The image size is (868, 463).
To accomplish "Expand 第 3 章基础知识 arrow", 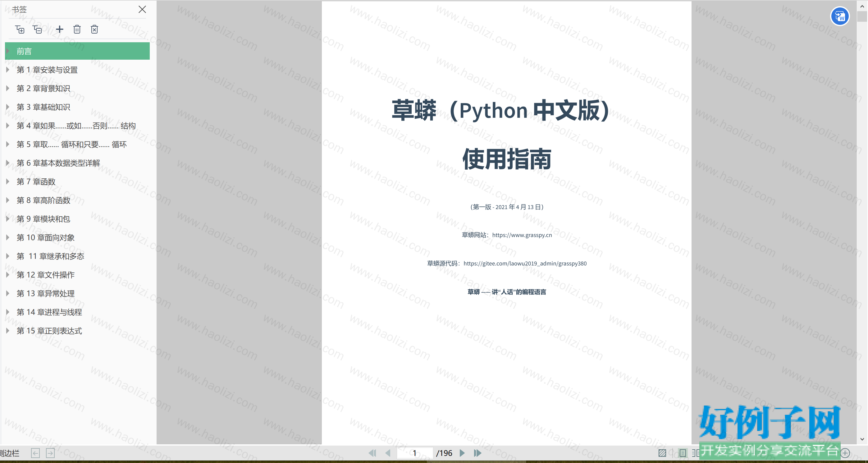I will click(7, 107).
